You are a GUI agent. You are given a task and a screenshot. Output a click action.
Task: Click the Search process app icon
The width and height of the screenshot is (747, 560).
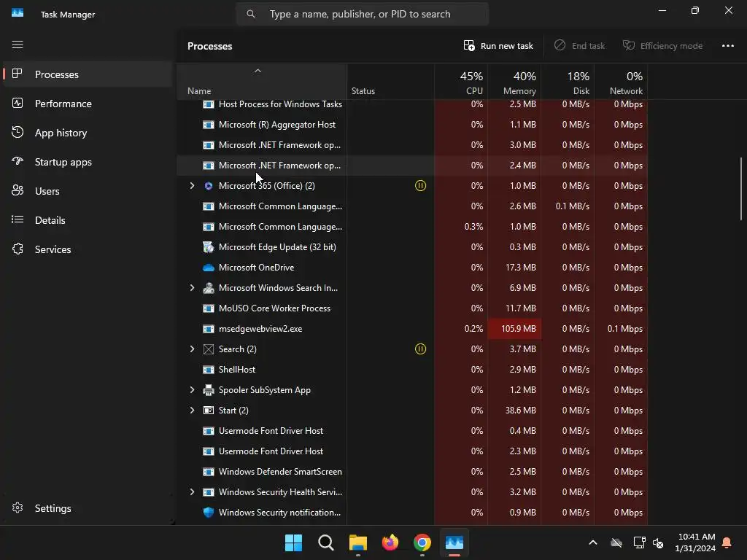(208, 349)
